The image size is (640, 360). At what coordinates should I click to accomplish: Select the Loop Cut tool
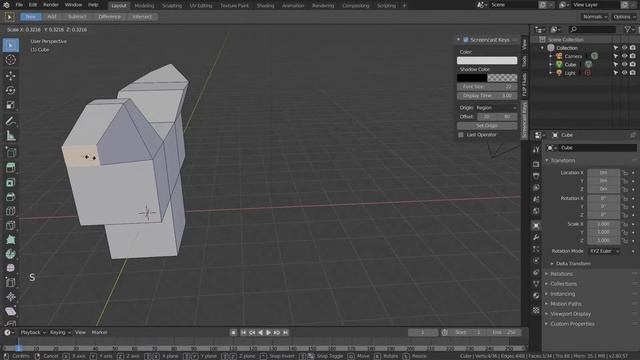pyautogui.click(x=11, y=211)
